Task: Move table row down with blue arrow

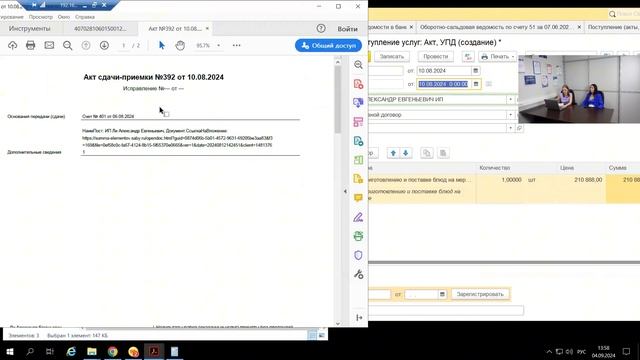Action: click(406, 153)
